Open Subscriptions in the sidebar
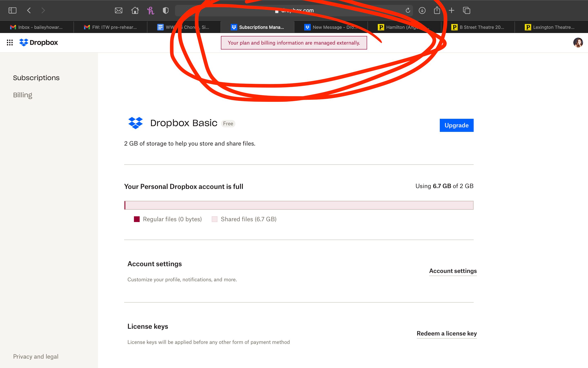This screenshot has height=368, width=588. [x=36, y=78]
